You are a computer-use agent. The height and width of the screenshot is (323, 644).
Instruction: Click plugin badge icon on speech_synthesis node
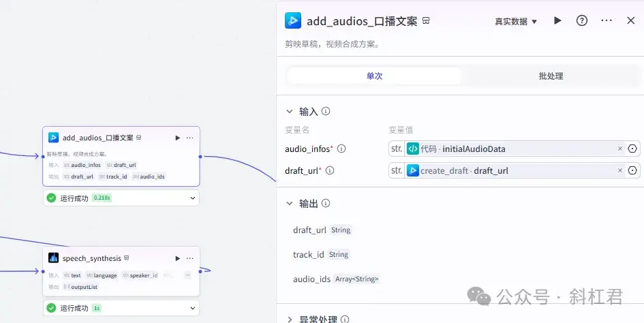(127, 258)
